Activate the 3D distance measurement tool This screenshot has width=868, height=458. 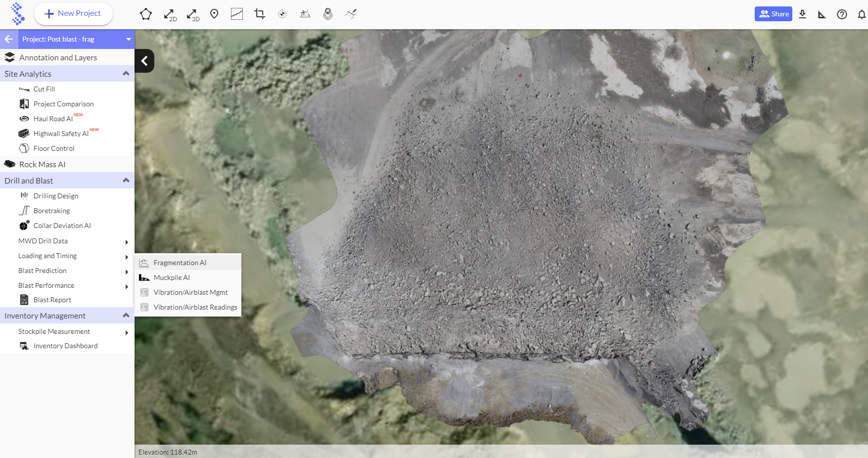[x=192, y=15]
